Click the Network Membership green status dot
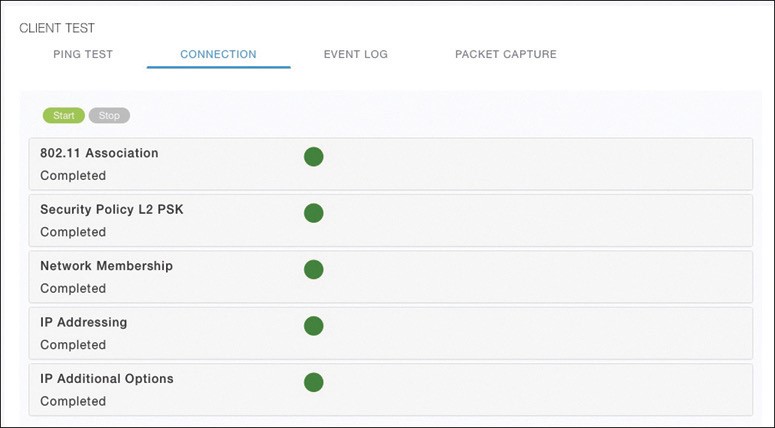775x428 pixels. pos(313,269)
